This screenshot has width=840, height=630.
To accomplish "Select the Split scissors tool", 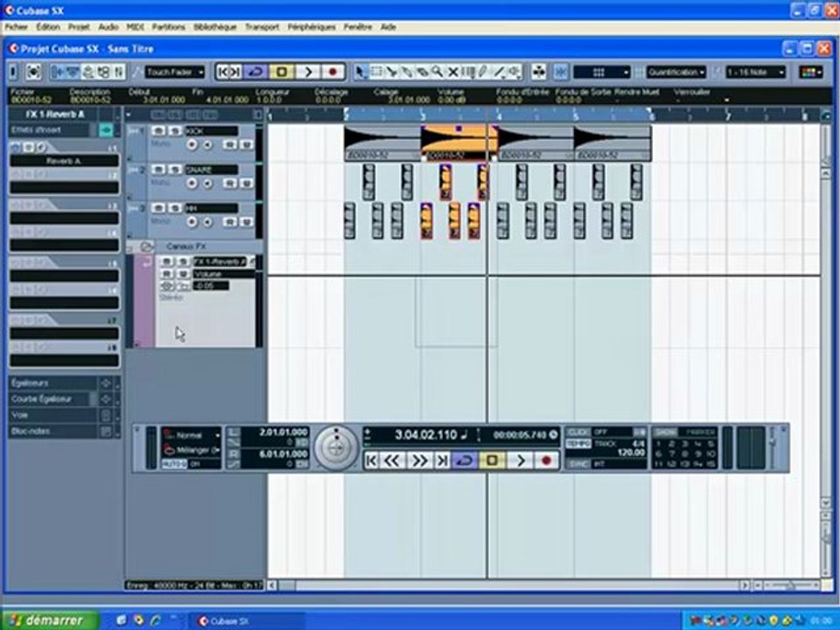I will 392,72.
